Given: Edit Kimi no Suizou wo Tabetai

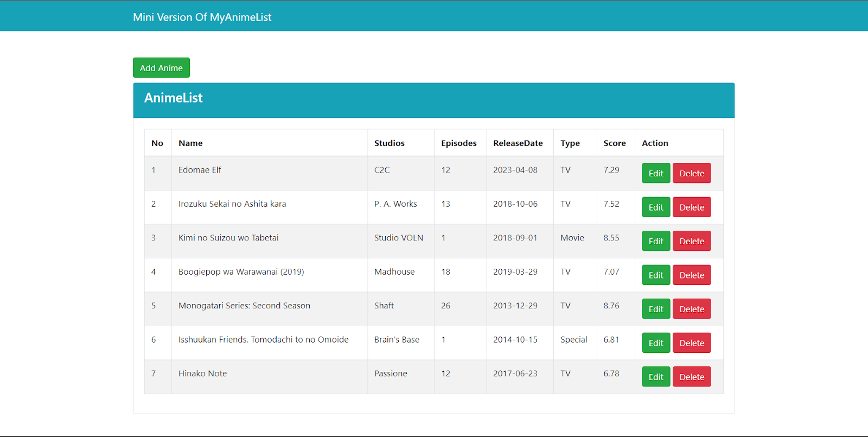Looking at the screenshot, I should pos(656,241).
